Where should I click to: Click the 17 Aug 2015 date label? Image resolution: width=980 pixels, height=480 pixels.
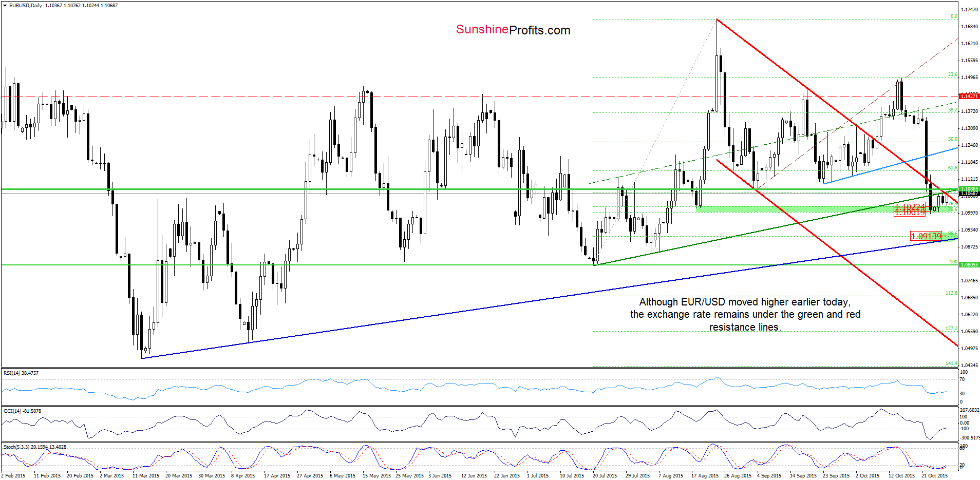(705, 476)
